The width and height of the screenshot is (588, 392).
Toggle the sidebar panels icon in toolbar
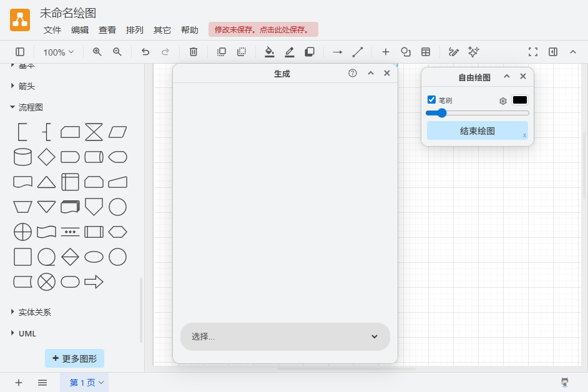[20, 52]
